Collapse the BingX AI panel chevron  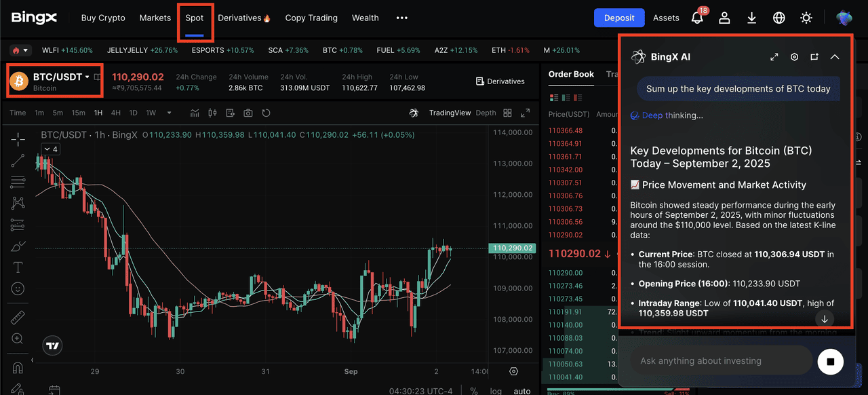click(835, 57)
